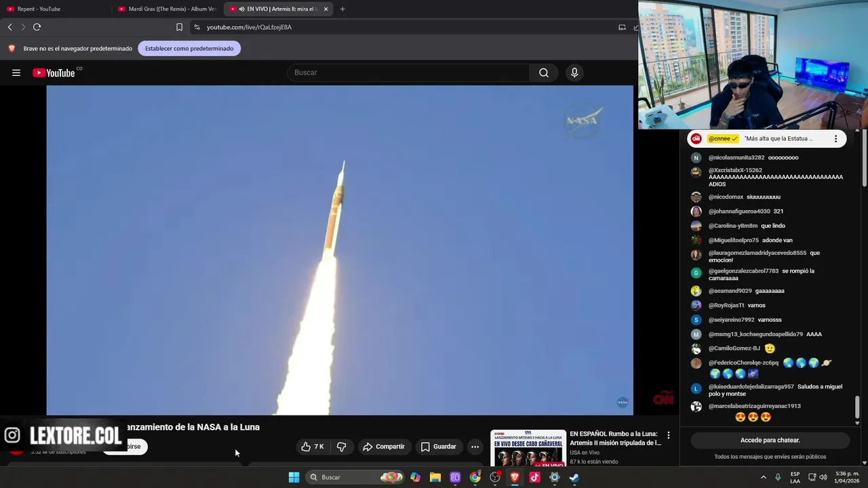The width and height of the screenshot is (868, 488).
Task: Open a new browser tab
Action: click(x=342, y=9)
